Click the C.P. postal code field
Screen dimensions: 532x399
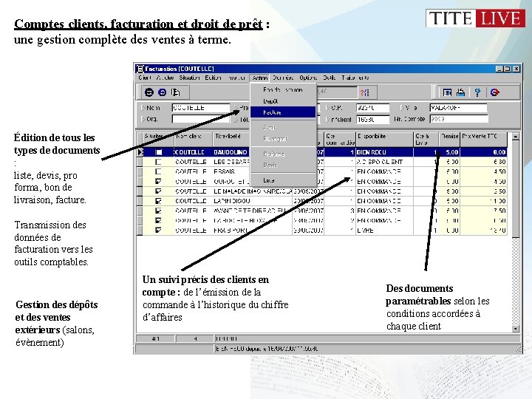pyautogui.click(x=372, y=108)
